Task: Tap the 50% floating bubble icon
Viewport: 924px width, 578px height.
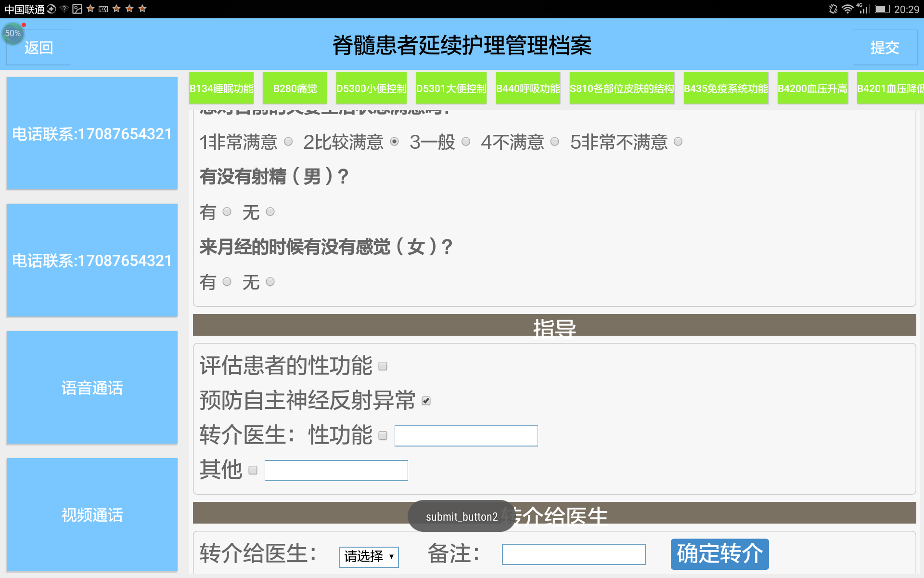Action: tap(13, 34)
